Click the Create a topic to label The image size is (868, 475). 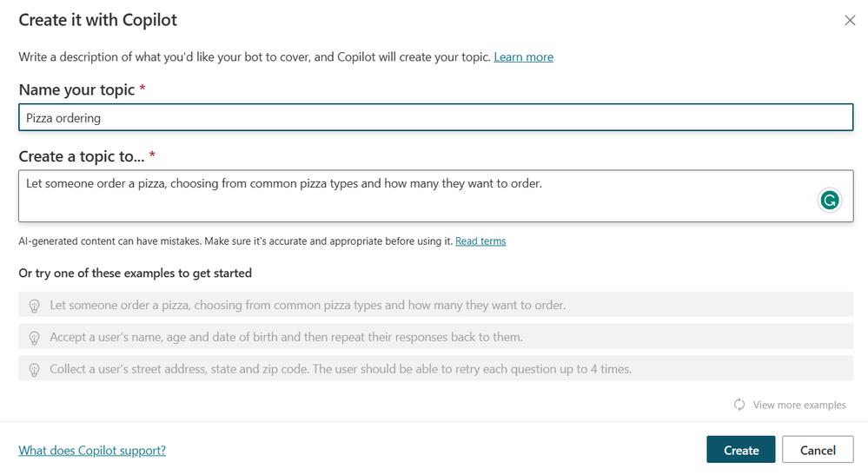click(81, 156)
